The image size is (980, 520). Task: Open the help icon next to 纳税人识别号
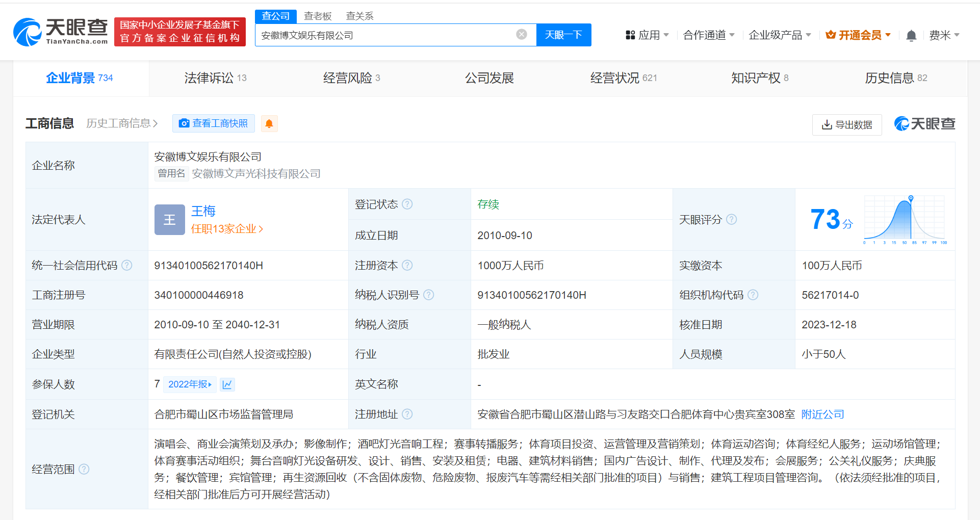[428, 295]
